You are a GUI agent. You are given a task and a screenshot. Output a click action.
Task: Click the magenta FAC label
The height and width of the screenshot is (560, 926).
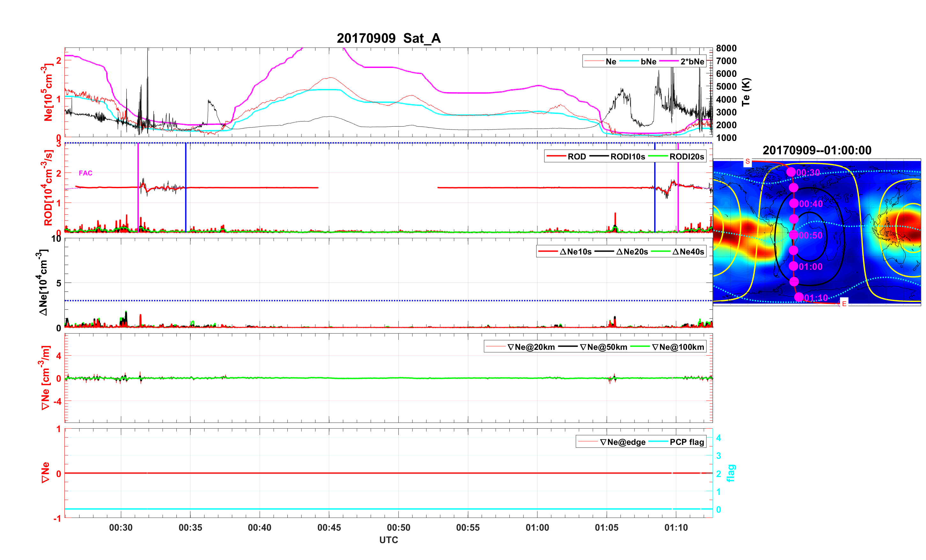tap(85, 173)
